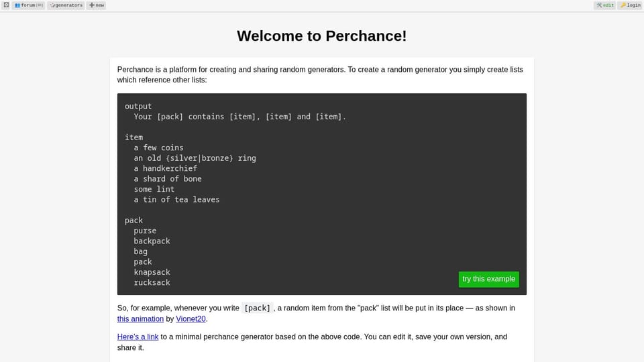Click the green try this example button

coord(489,279)
